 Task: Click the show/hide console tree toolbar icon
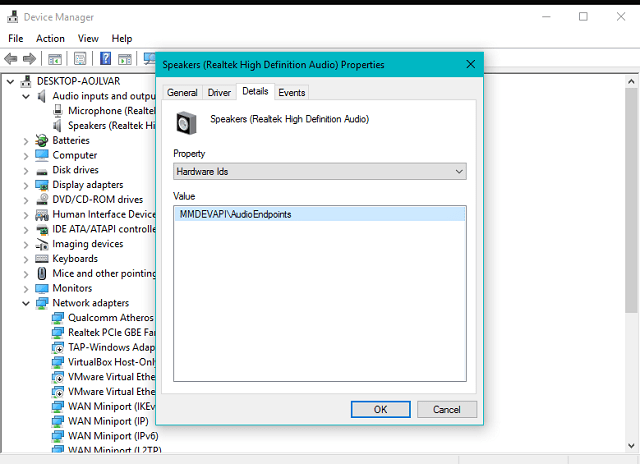(55, 59)
